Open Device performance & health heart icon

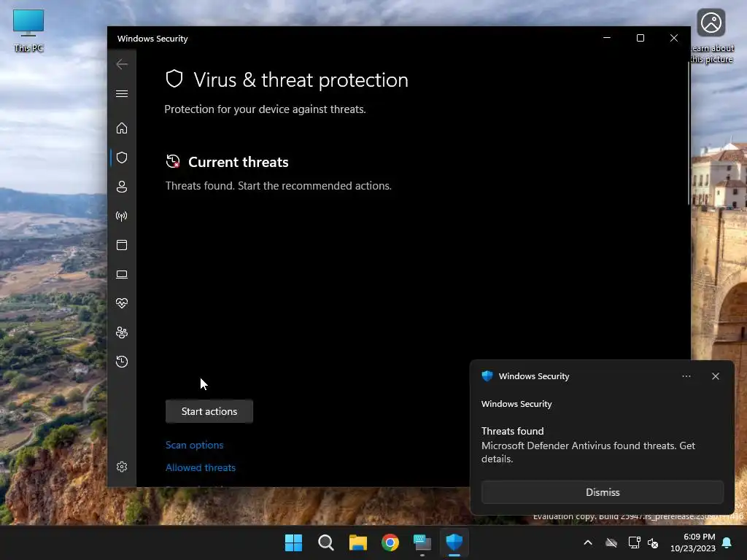[x=122, y=303]
